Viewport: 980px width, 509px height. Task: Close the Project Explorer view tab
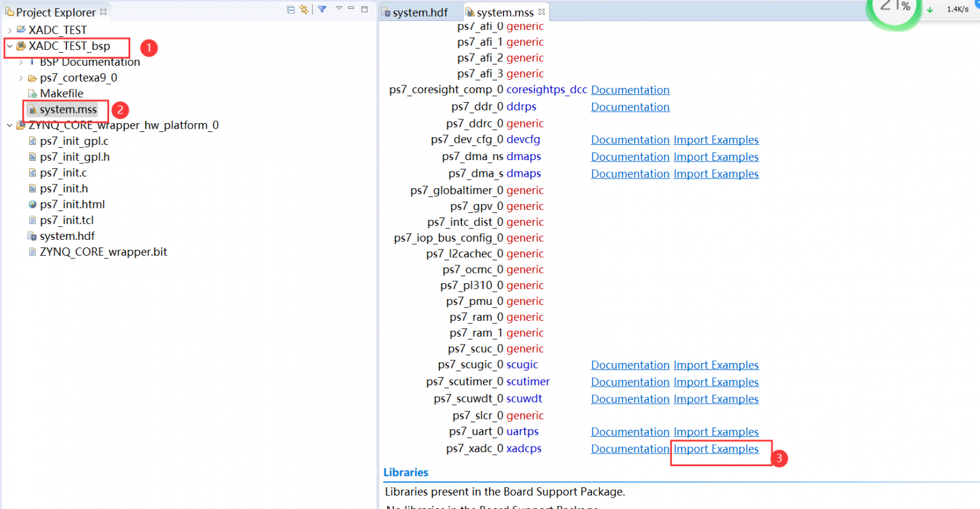(103, 11)
